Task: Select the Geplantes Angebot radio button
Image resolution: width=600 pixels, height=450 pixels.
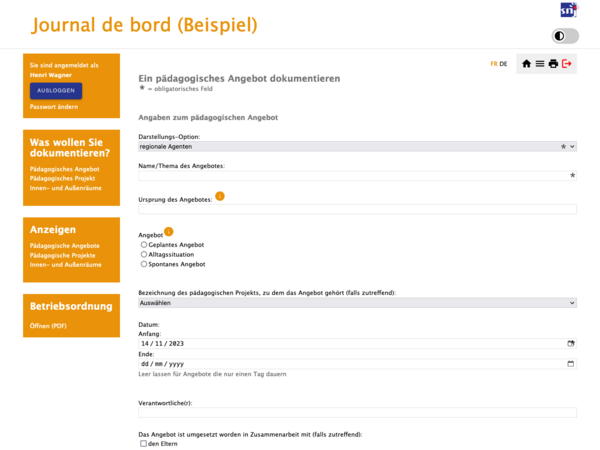Action: coord(143,245)
